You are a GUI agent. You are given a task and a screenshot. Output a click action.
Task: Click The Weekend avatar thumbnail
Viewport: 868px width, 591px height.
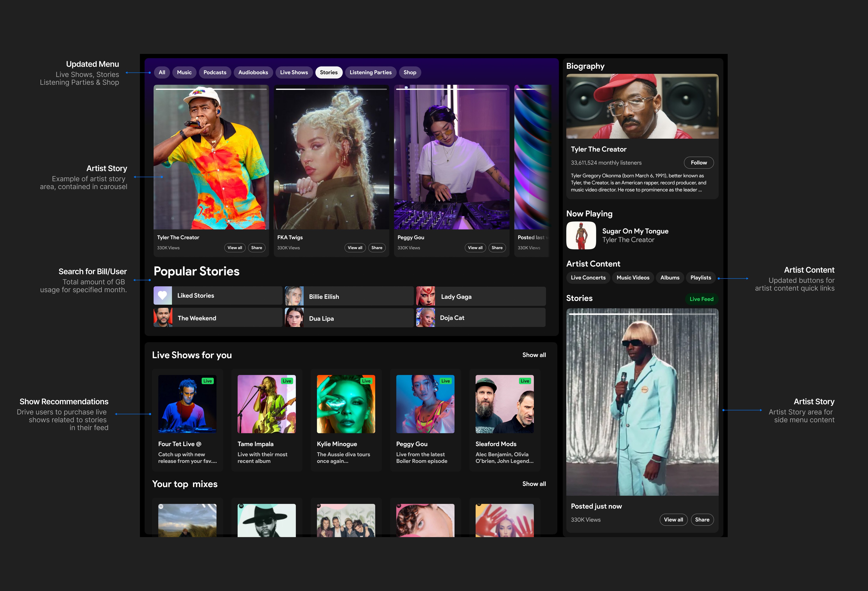coord(163,318)
